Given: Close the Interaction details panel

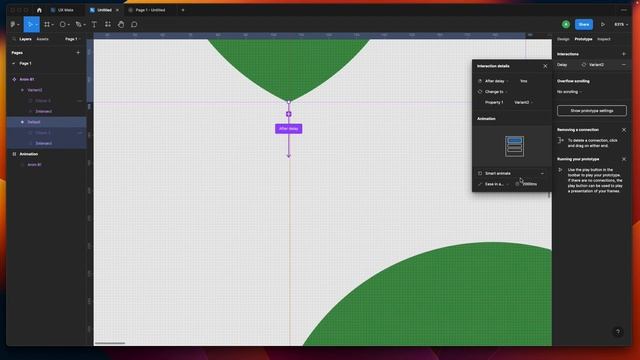Looking at the screenshot, I should point(545,66).
